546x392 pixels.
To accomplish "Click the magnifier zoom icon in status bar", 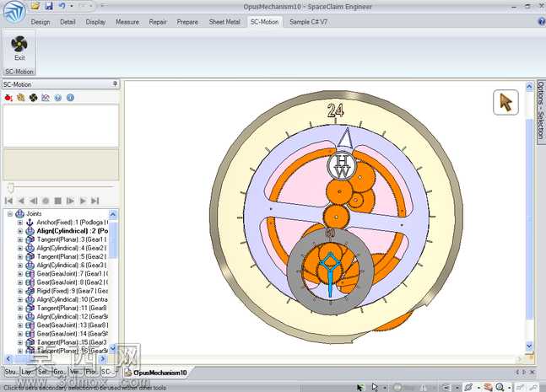I will (500, 387).
